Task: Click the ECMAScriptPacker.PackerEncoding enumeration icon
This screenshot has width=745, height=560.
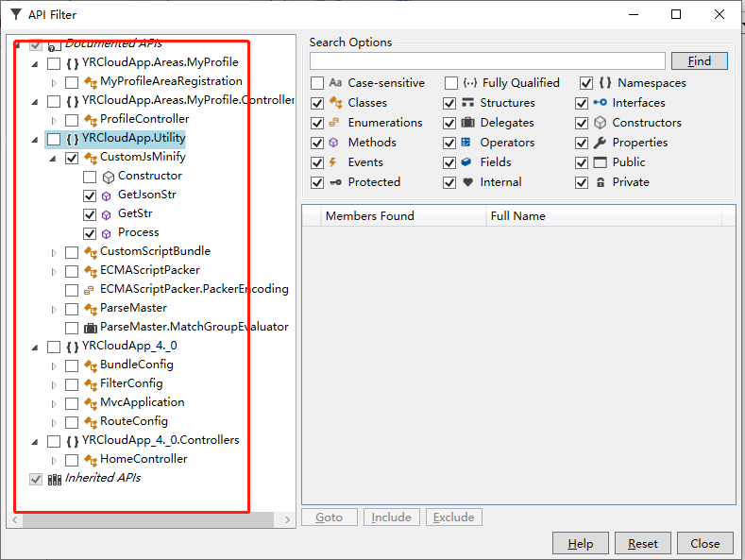Action: [x=91, y=289]
